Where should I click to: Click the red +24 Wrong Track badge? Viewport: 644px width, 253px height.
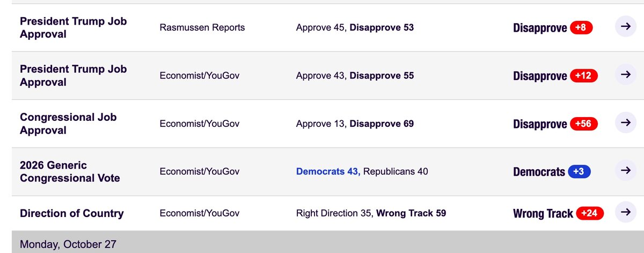(x=590, y=213)
